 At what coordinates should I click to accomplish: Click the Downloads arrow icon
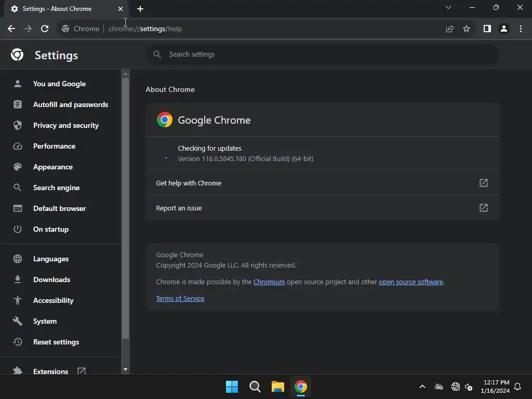tap(17, 280)
